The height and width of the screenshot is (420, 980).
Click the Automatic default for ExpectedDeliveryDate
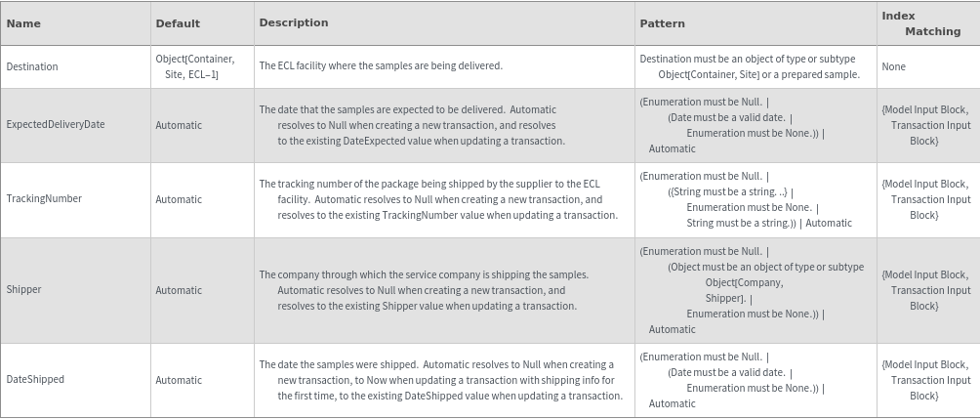coord(179,125)
